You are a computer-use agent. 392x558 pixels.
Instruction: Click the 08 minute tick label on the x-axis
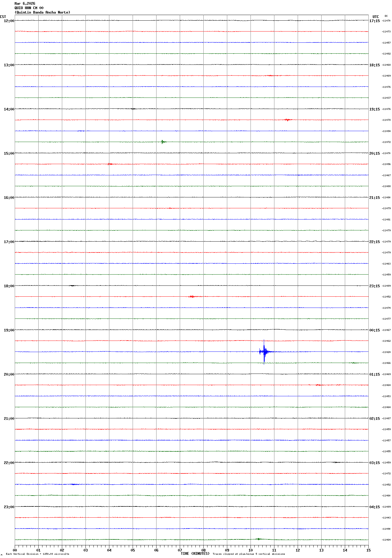click(x=203, y=550)
